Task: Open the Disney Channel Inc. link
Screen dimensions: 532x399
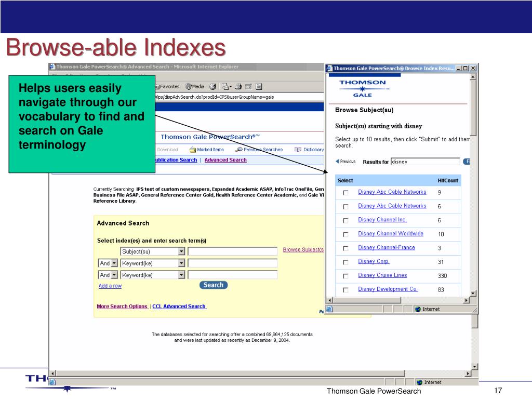Action: [382, 220]
